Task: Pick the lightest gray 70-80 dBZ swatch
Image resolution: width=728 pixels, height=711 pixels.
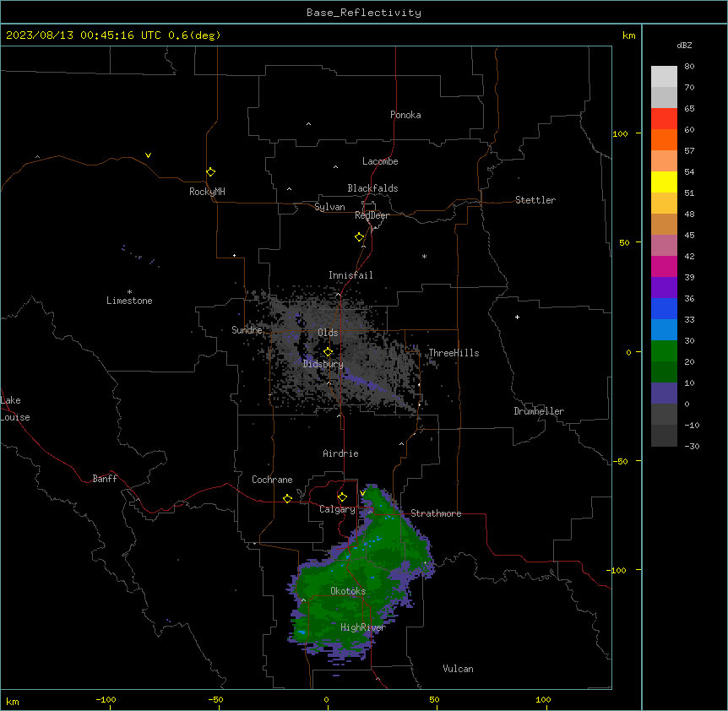Action: pyautogui.click(x=664, y=76)
